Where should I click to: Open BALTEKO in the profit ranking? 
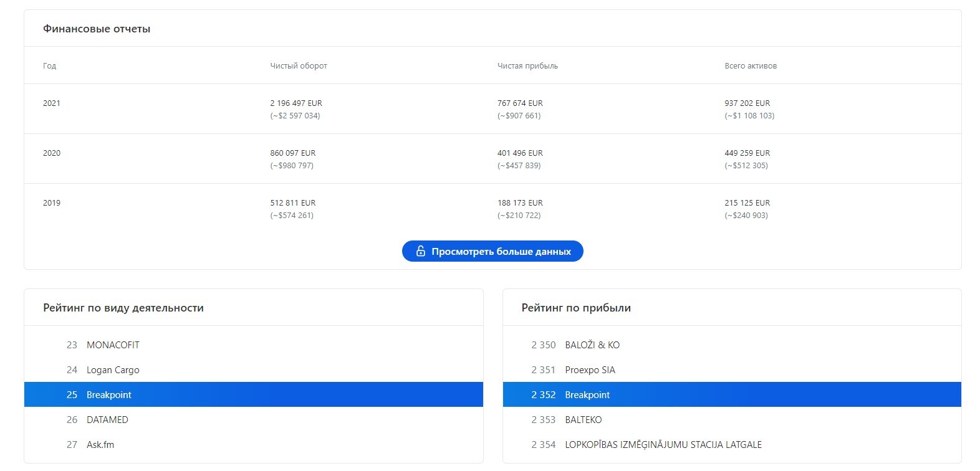[583, 420]
